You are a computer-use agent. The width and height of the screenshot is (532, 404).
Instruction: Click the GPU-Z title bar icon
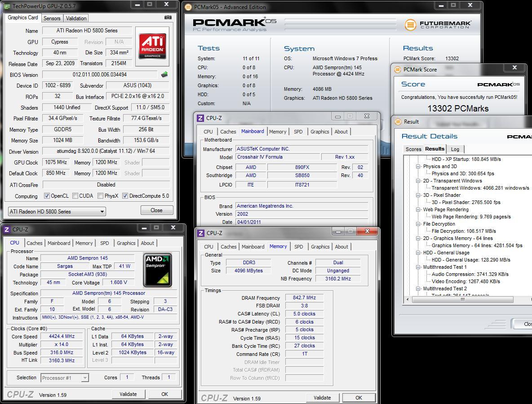[7, 6]
